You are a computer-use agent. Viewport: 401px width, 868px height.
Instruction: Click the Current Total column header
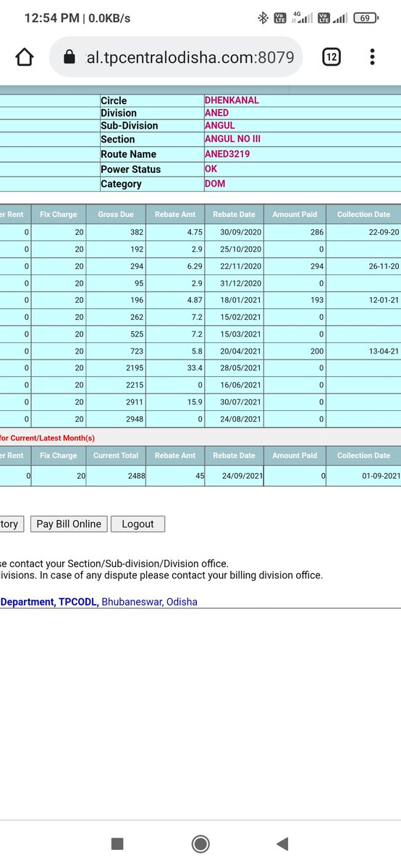pos(116,456)
